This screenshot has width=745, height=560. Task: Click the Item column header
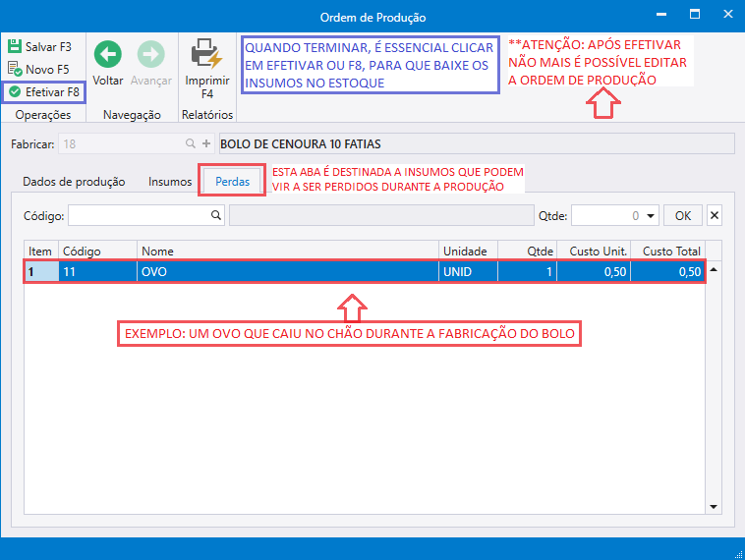pyautogui.click(x=41, y=251)
